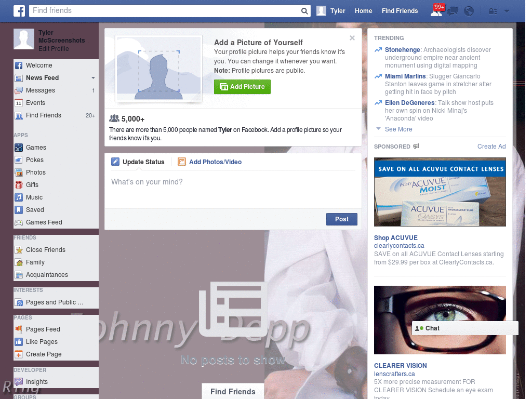
Task: Click the green Add Picture button
Action: (242, 87)
